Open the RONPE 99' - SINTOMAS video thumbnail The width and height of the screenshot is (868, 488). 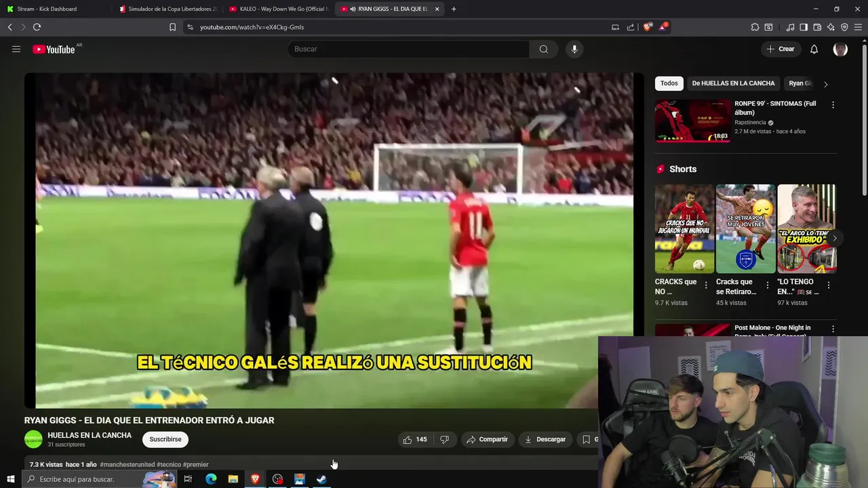(x=693, y=121)
